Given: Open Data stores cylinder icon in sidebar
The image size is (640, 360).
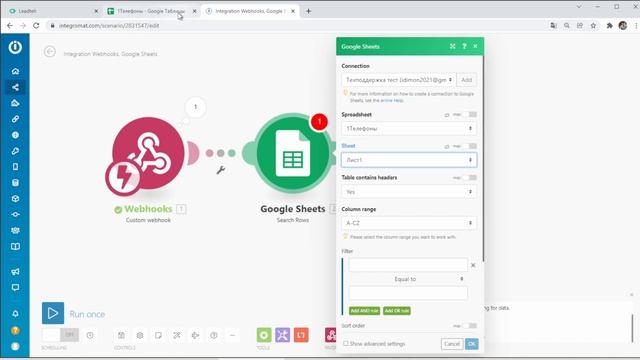Looking at the screenshot, I should 15,182.
